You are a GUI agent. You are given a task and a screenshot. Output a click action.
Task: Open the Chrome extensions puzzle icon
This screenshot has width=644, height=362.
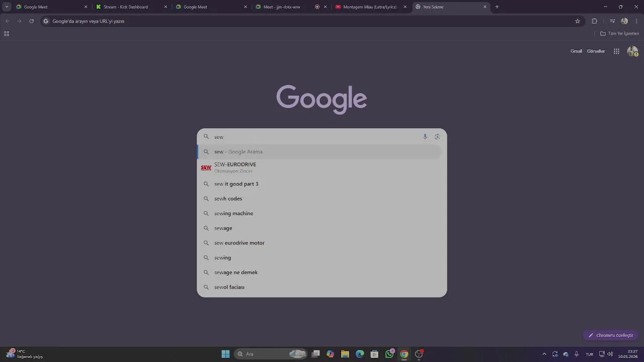pyautogui.click(x=594, y=21)
